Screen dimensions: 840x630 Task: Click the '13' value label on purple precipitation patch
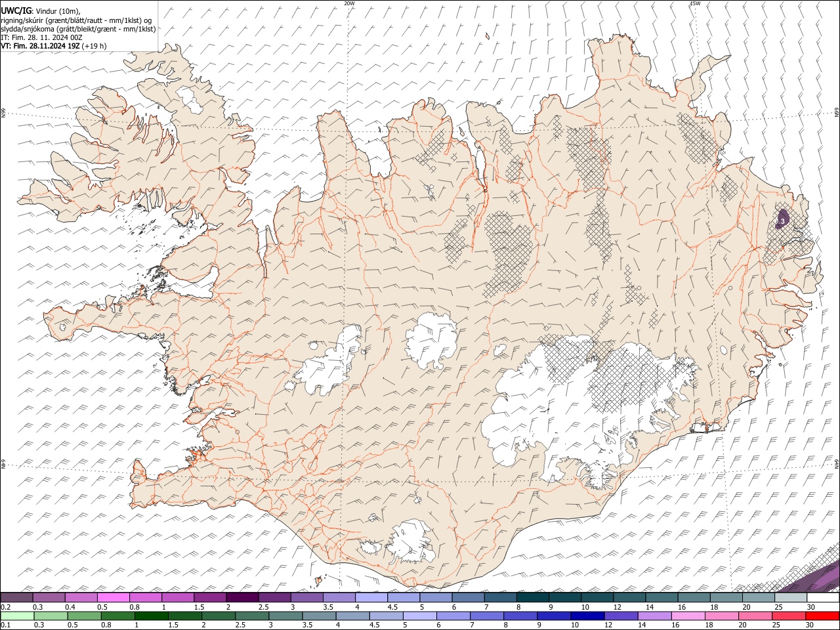point(781,222)
